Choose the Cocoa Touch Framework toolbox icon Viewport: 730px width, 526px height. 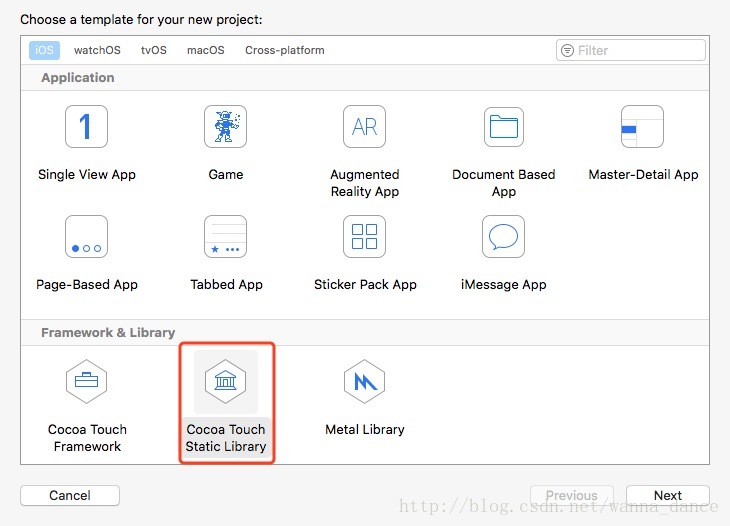click(87, 381)
